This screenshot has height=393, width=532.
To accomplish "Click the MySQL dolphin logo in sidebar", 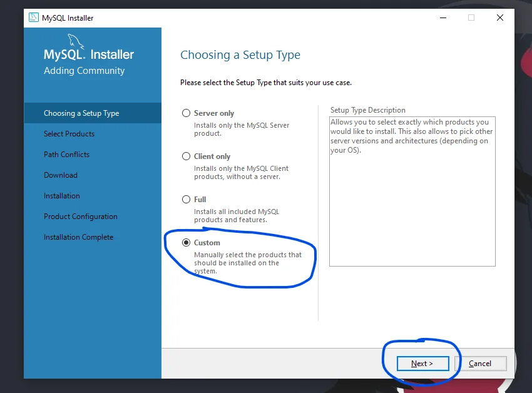I will 76,42.
